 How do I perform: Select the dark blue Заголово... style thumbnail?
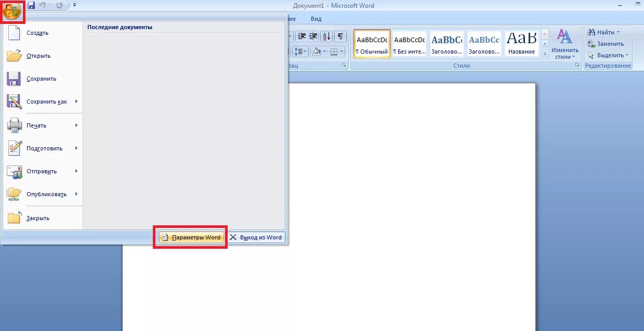447,44
